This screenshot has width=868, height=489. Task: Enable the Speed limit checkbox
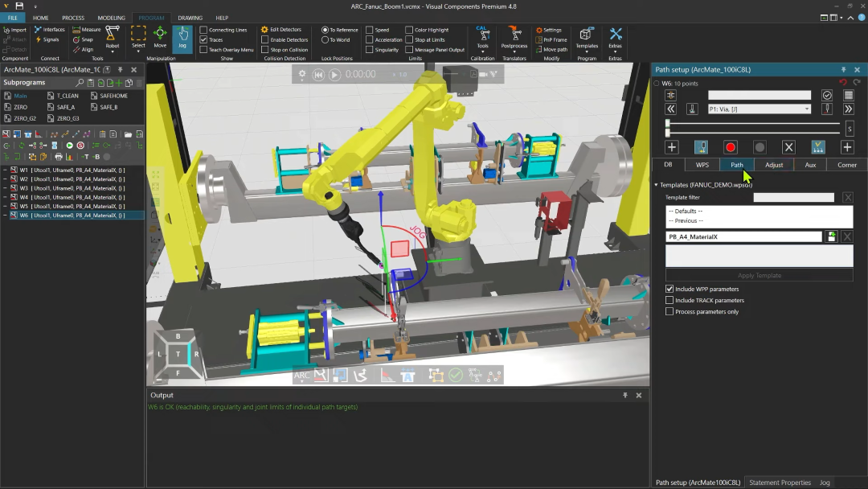pos(369,30)
